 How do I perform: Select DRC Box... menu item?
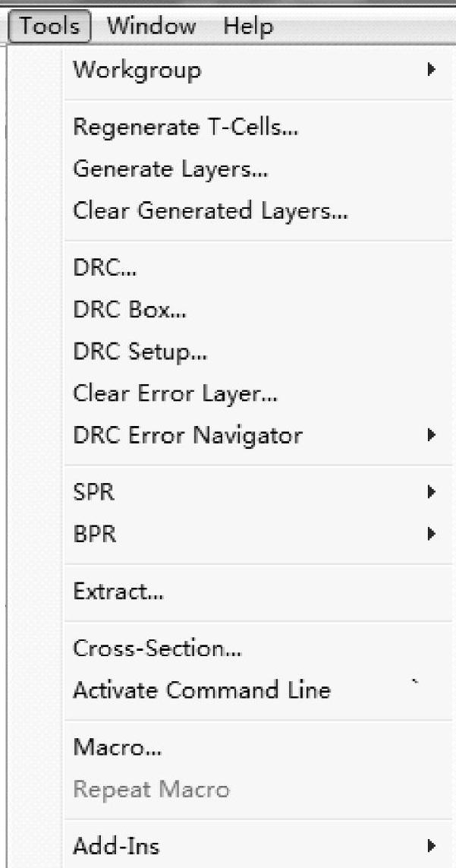[129, 310]
